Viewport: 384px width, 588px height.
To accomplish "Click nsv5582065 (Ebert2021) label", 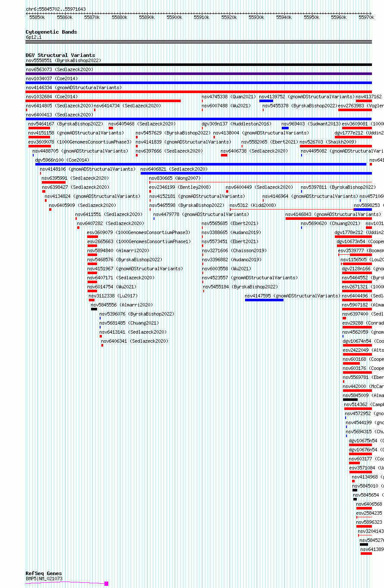I will coord(270,142).
